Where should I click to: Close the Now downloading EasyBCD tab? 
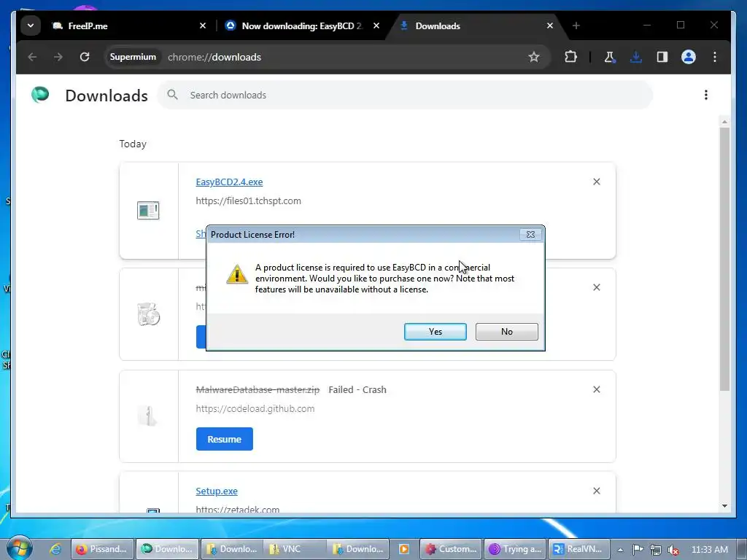[x=376, y=26]
